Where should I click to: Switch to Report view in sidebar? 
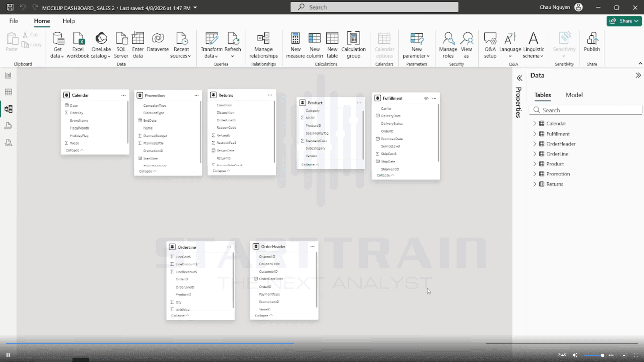coord(8,75)
